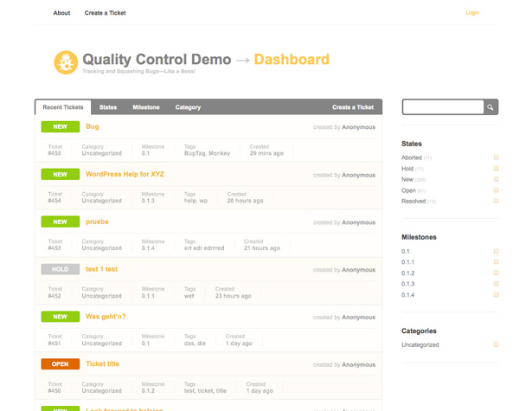Click Uncategorized category on ticket #454
Image resolution: width=532 pixels, height=411 pixels.
[x=101, y=201]
